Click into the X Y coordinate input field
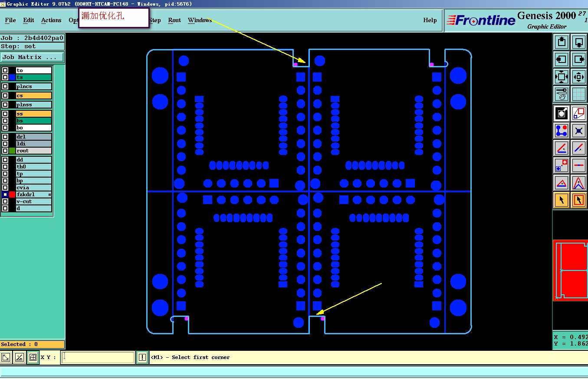This screenshot has width=588, height=379. (98, 357)
